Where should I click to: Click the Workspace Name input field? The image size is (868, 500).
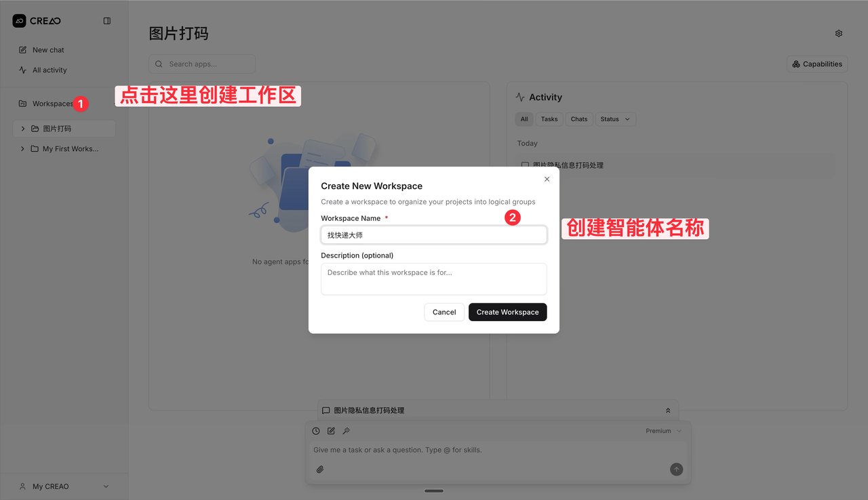[x=434, y=235]
